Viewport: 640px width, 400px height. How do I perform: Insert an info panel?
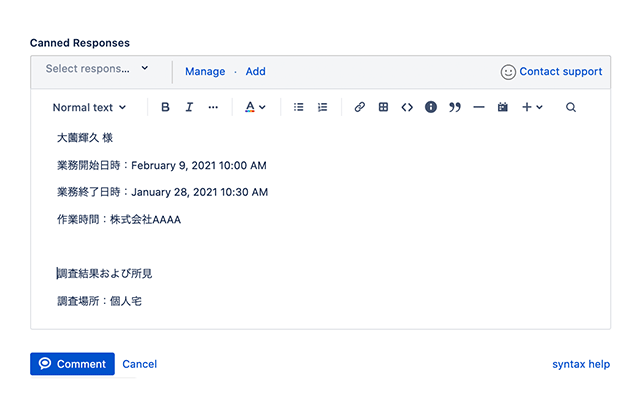pos(431,107)
